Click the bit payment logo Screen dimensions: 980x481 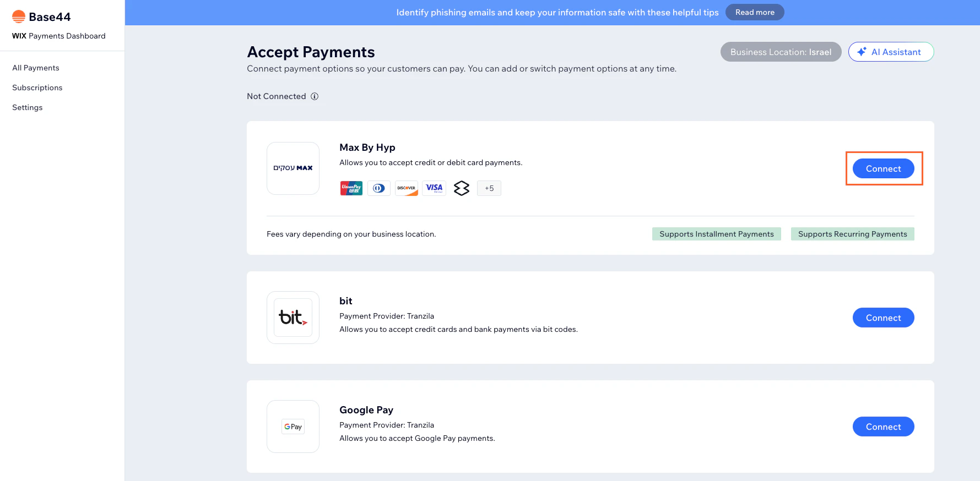293,318
